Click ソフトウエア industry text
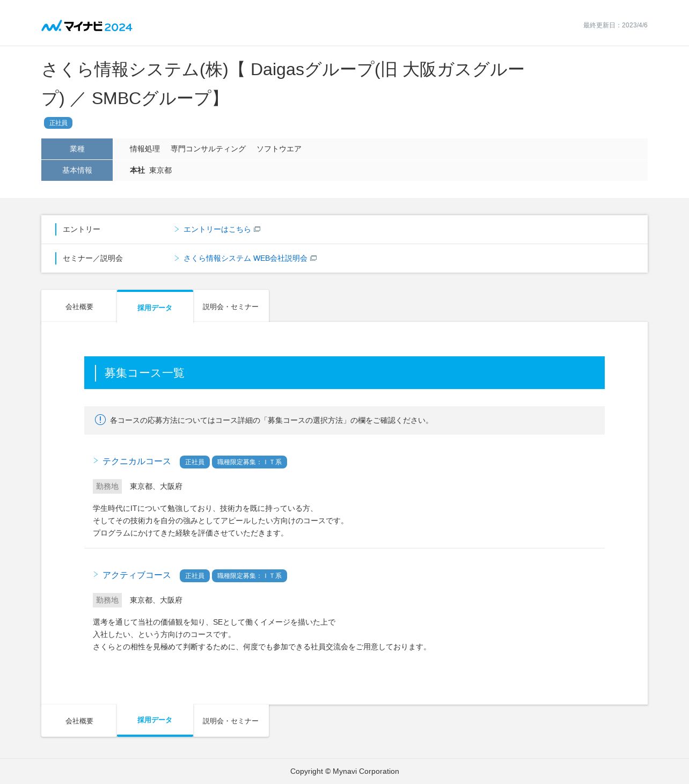The width and height of the screenshot is (689, 784). coord(279,149)
